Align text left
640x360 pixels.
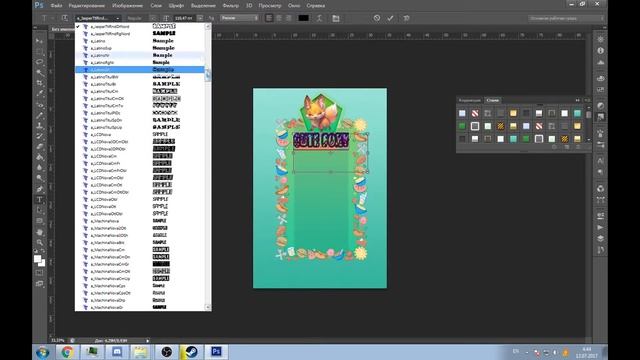(269, 18)
